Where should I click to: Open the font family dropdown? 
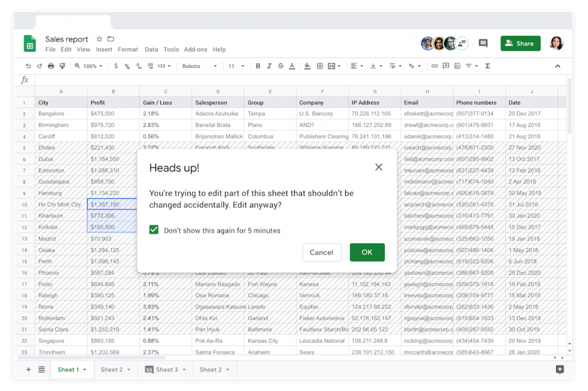point(201,65)
